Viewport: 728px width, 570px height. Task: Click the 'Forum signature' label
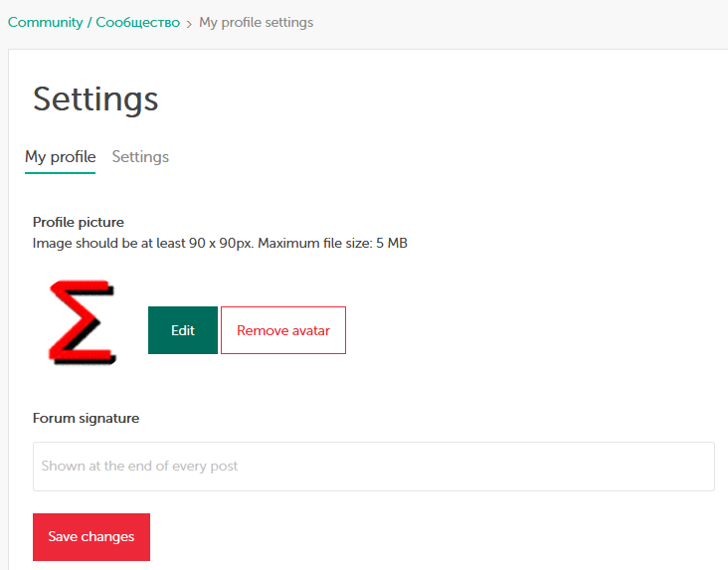86,418
